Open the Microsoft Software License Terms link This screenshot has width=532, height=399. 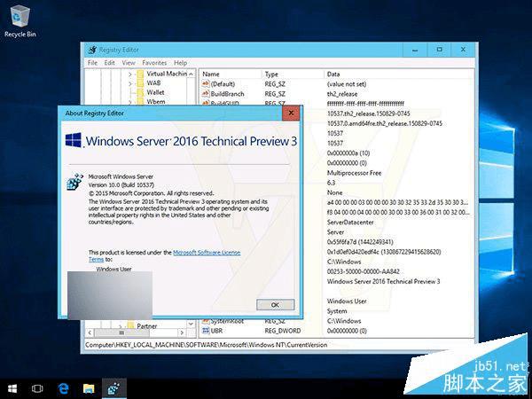(x=207, y=253)
